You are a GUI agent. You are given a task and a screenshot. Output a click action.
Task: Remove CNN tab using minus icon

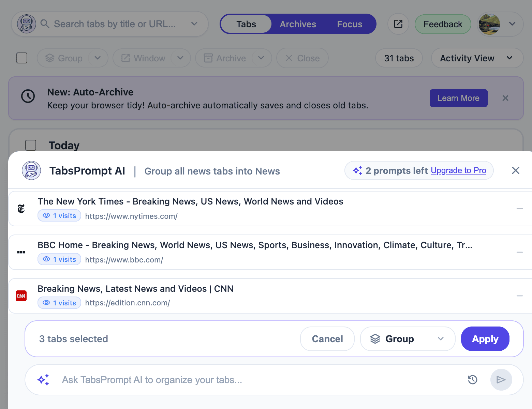(x=519, y=296)
